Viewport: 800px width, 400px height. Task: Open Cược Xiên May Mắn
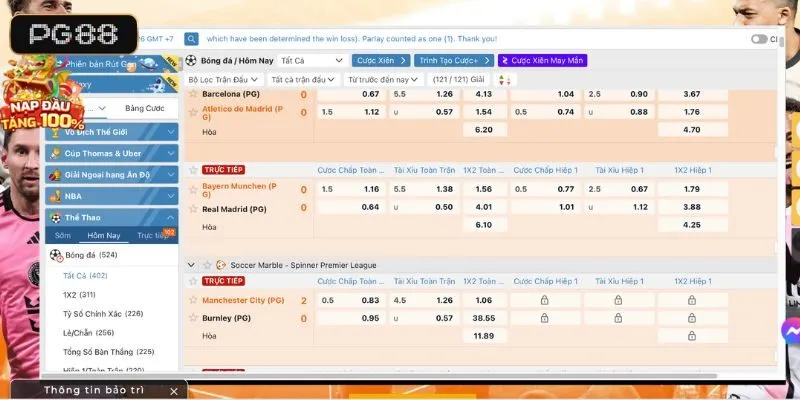tap(542, 61)
